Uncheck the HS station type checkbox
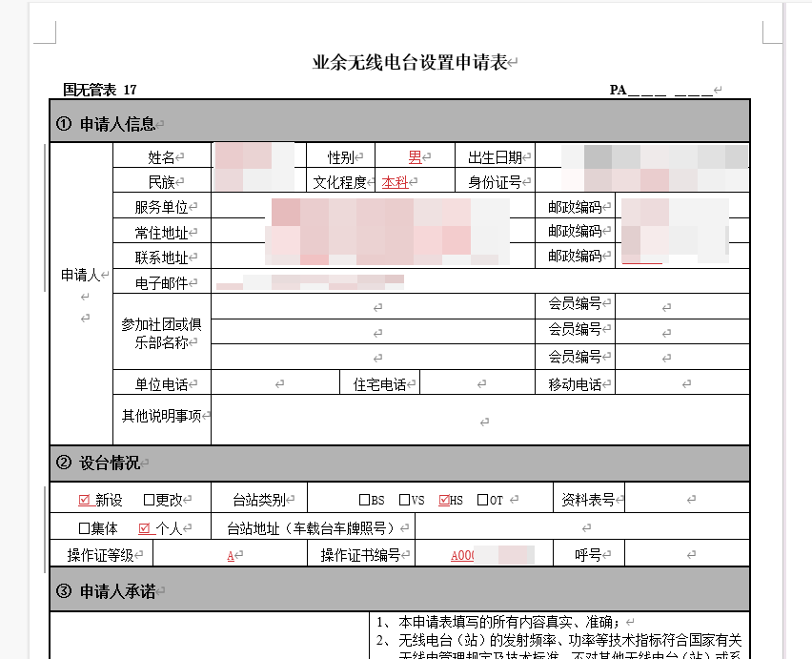The width and height of the screenshot is (812, 659). 444,500
